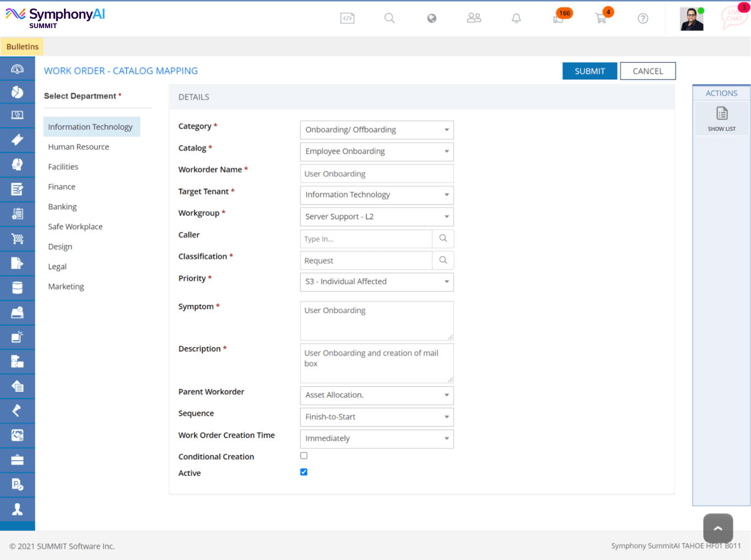
Task: Open the Parent Workorder dropdown
Action: [x=377, y=395]
